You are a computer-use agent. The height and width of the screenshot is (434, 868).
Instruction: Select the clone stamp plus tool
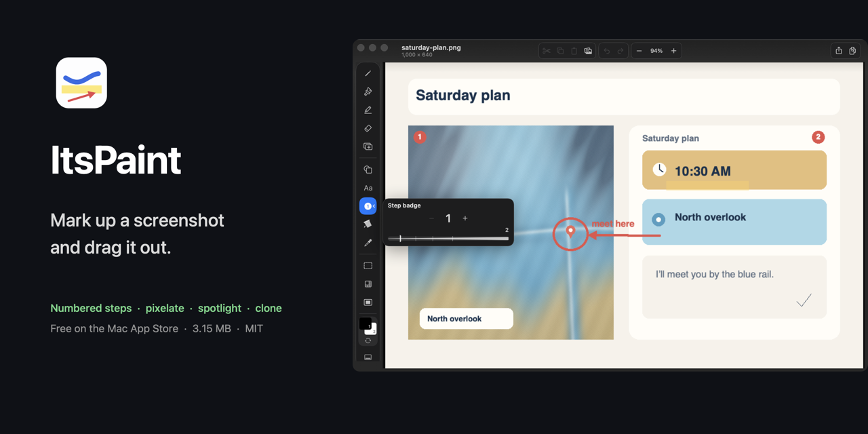coord(368,146)
